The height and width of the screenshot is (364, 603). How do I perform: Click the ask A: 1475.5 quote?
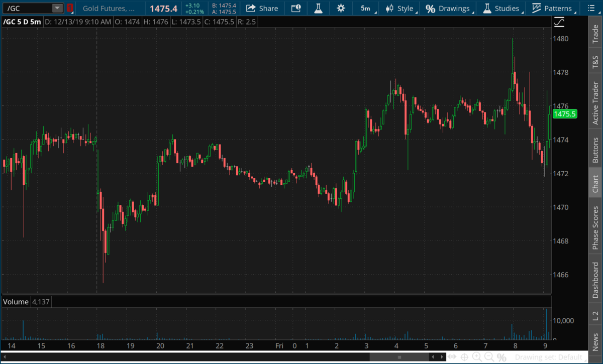coord(224,12)
